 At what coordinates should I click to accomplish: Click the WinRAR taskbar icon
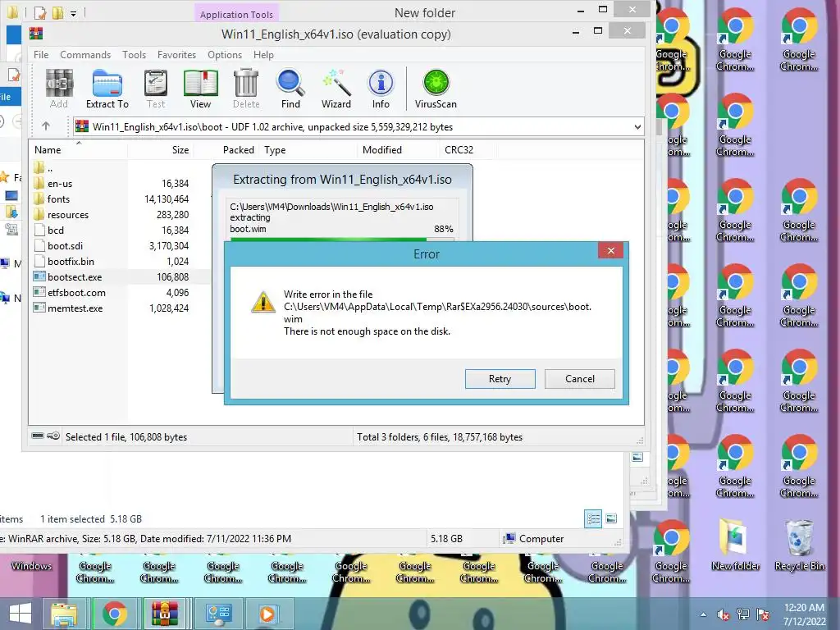[x=164, y=614]
